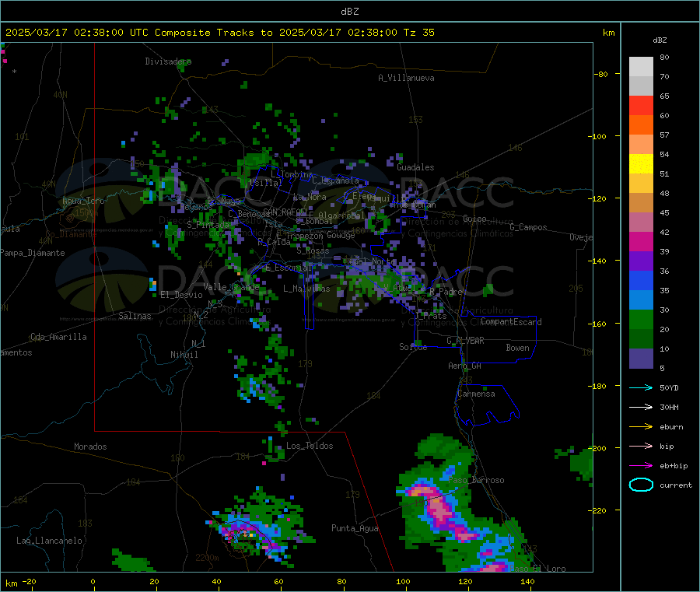
Task: Click the 'Morados' map label
Action: coord(90,447)
